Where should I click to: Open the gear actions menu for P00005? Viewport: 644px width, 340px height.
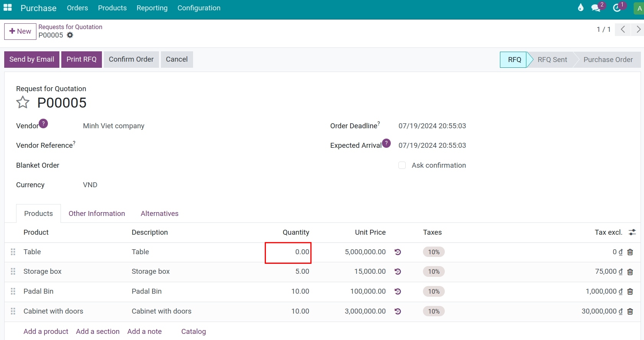pos(70,35)
